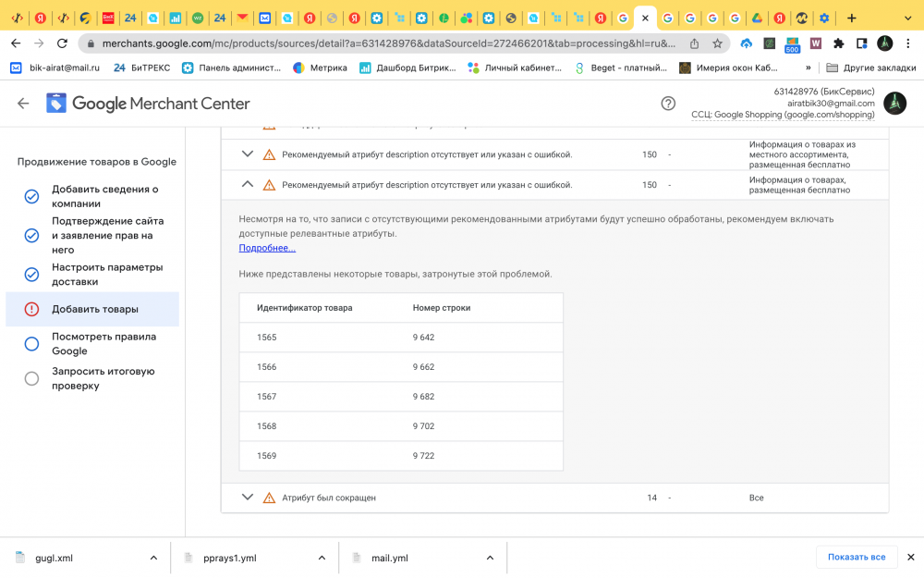The width and height of the screenshot is (924, 578).
Task: Open the options arrow for gugl.xml download
Action: (x=153, y=558)
